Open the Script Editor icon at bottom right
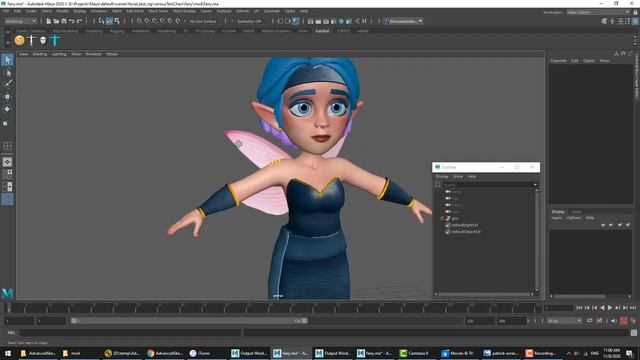 (x=634, y=333)
